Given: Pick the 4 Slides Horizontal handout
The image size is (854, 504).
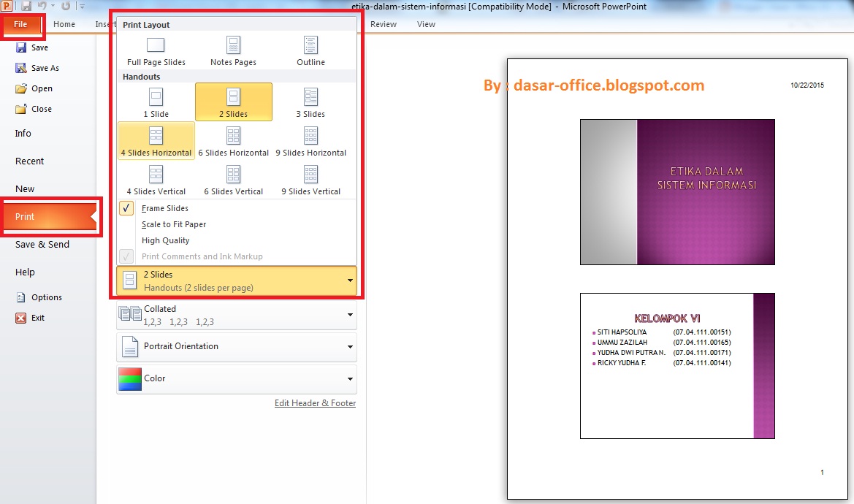Looking at the screenshot, I should click(x=156, y=140).
